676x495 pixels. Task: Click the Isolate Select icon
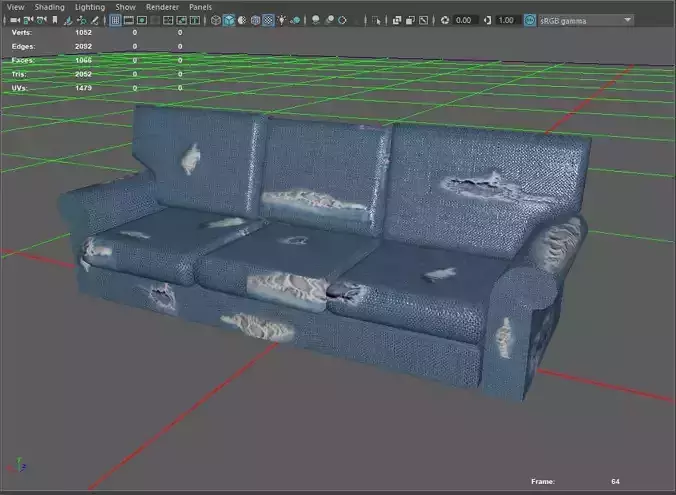376,20
